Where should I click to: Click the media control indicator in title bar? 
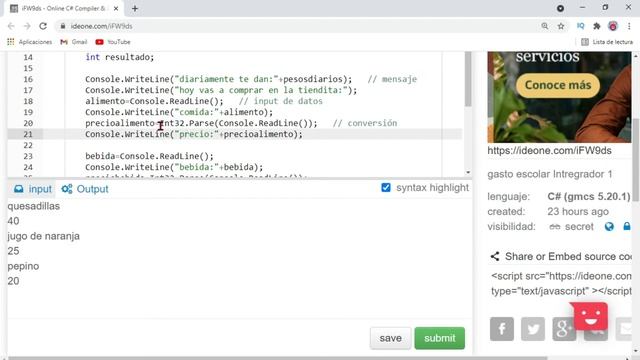[x=560, y=8]
